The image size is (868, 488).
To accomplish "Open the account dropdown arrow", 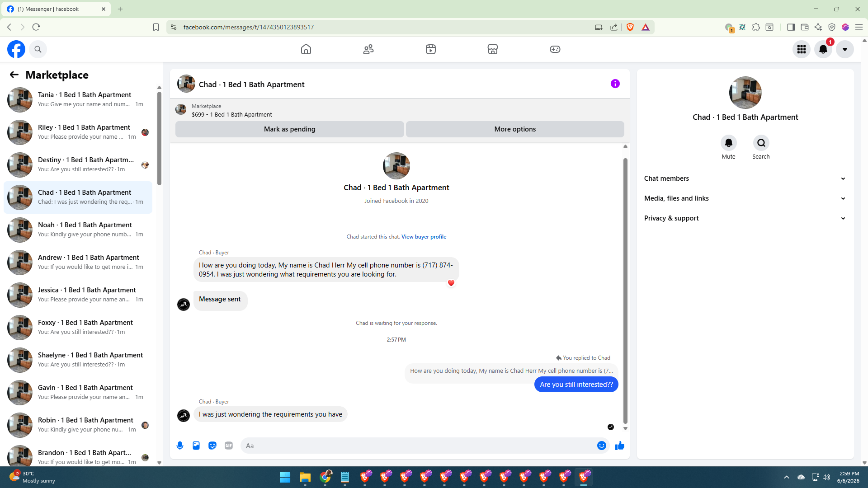I will click(845, 49).
